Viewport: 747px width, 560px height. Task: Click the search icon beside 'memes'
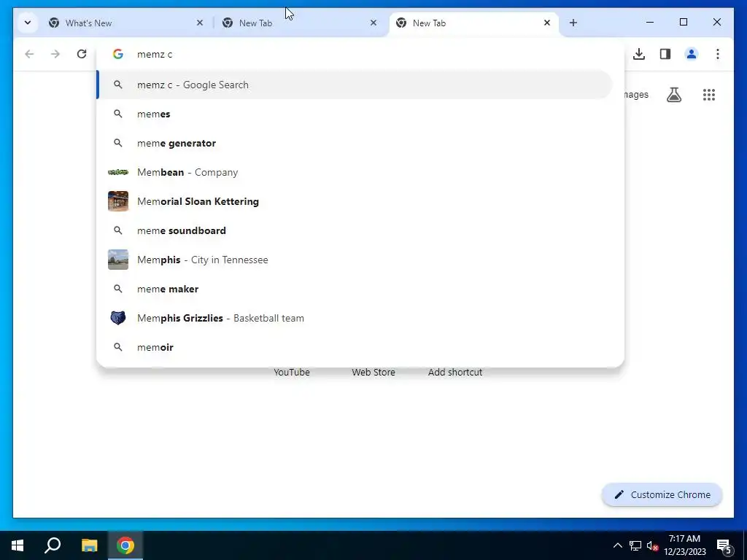coord(118,114)
